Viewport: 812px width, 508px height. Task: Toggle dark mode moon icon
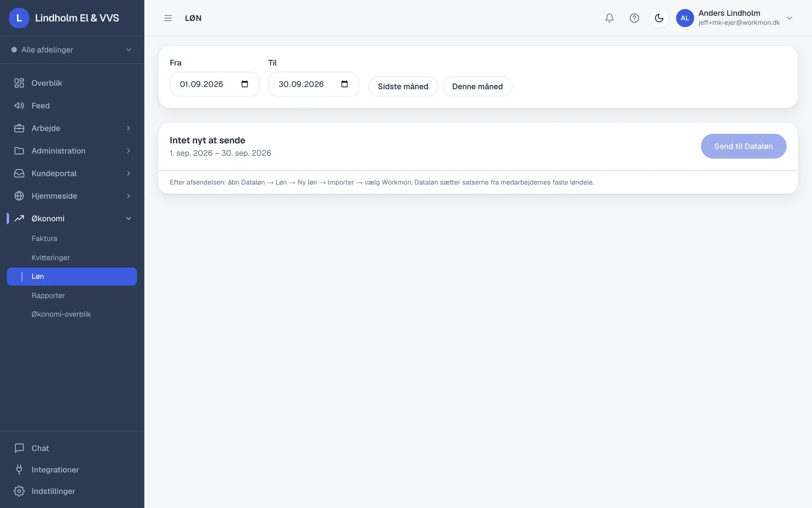tap(659, 18)
